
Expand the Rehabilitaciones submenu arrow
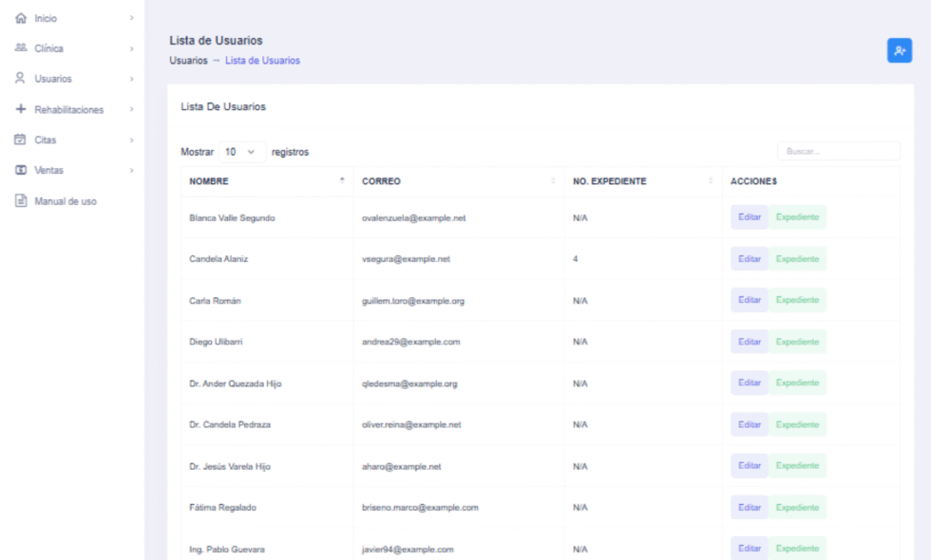[x=131, y=110]
